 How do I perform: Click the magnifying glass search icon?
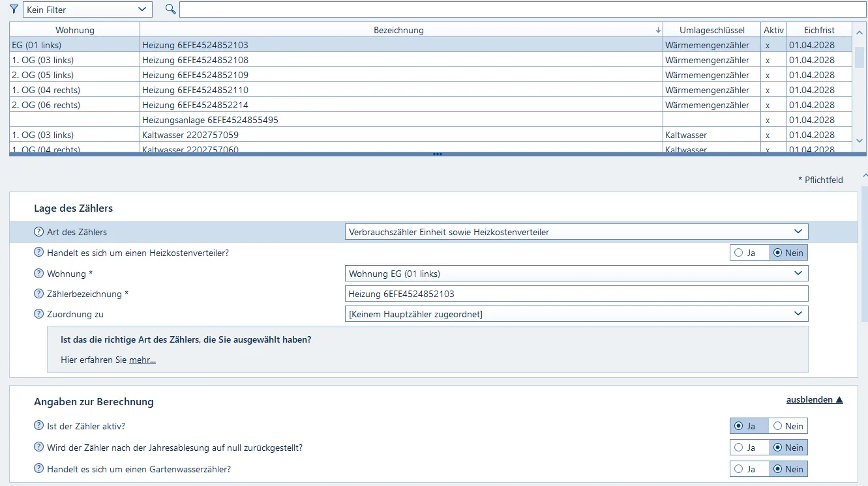coord(171,9)
